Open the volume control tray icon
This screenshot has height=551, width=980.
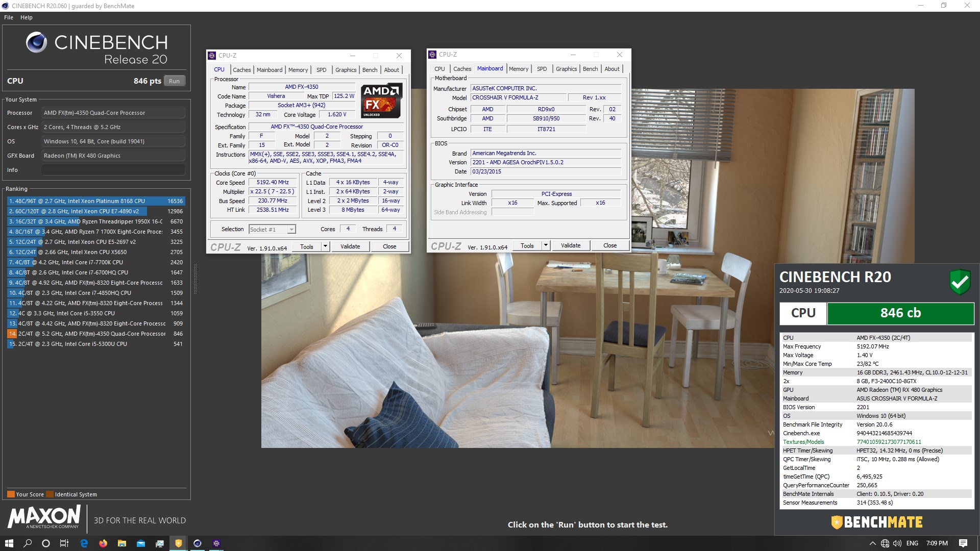click(x=897, y=543)
